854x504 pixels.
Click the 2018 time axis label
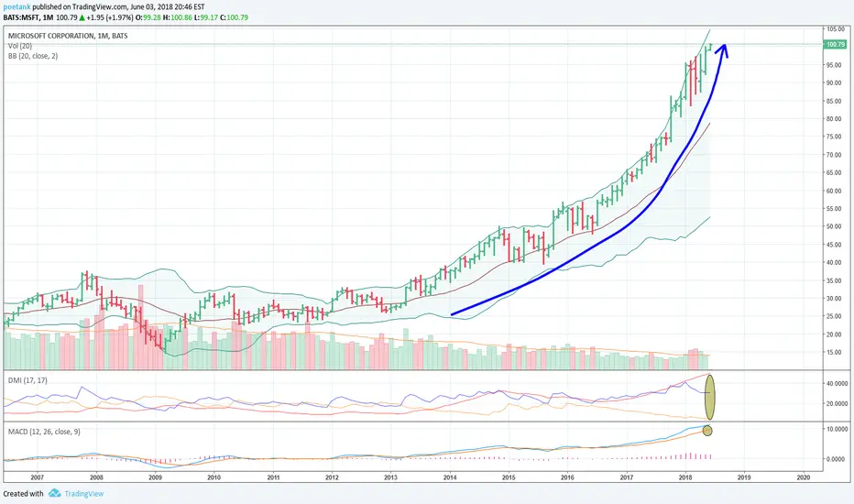685,477
